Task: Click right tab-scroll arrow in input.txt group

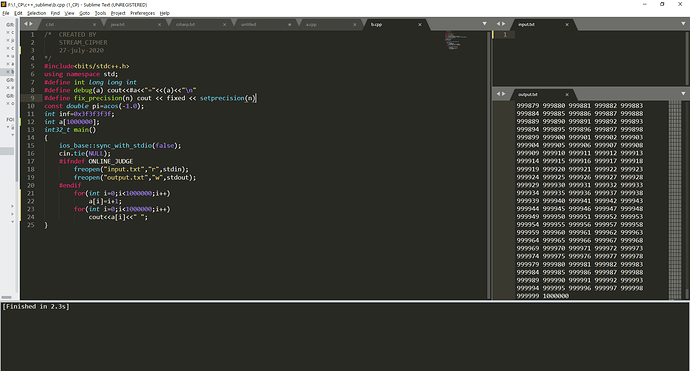Action: (503, 24)
